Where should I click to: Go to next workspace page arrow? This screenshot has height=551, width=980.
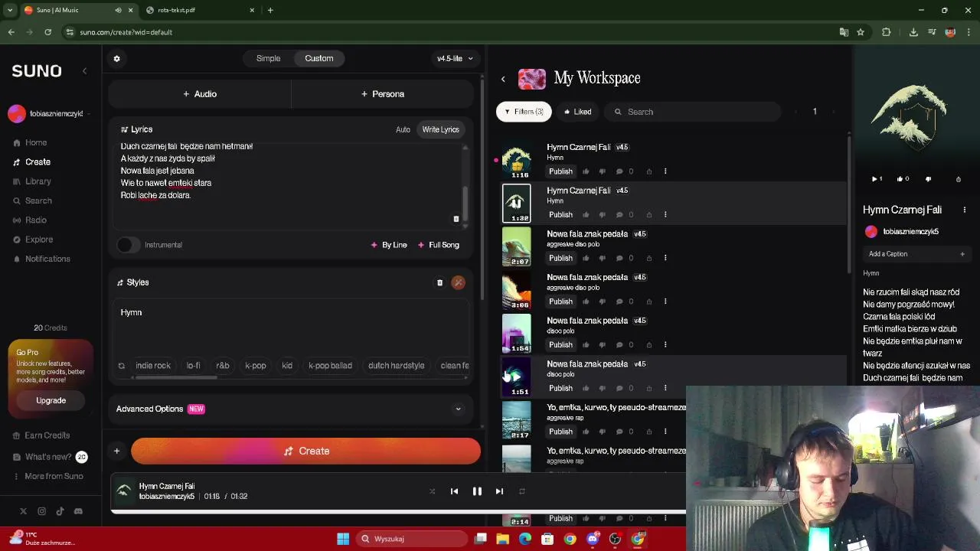click(834, 112)
